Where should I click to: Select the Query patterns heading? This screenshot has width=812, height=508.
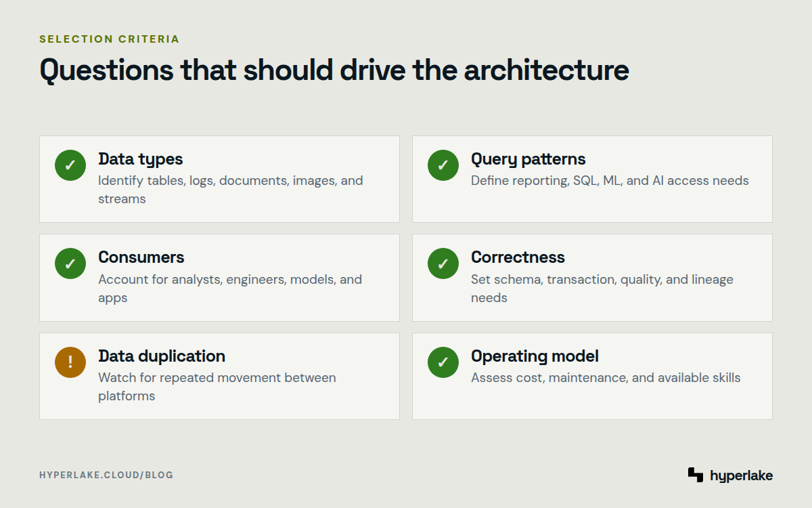[x=528, y=159]
